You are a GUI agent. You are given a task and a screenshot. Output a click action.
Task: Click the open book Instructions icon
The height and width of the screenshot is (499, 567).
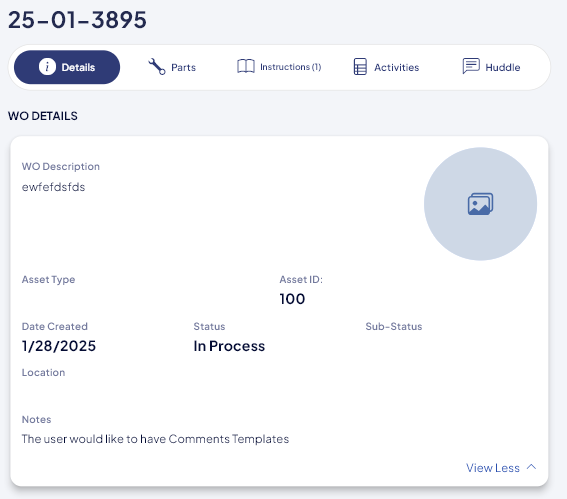tap(246, 67)
